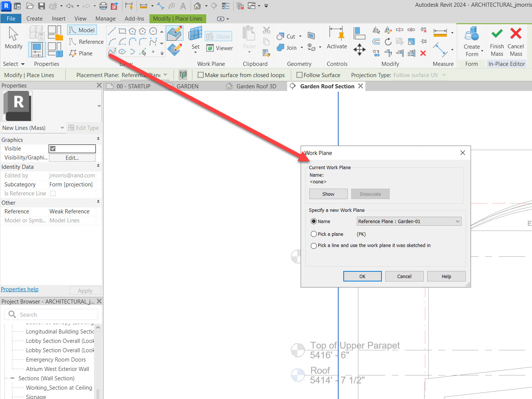Image resolution: width=532 pixels, height=399 pixels.
Task: Click OK in the Work Plane dialog
Action: click(362, 276)
